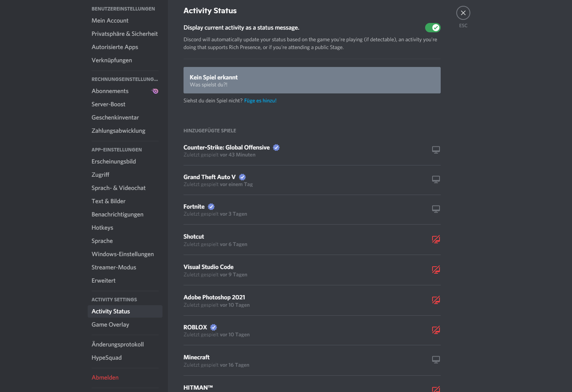Viewport: 572px width, 392px height.
Task: Turn off display current activity switch
Action: [433, 28]
